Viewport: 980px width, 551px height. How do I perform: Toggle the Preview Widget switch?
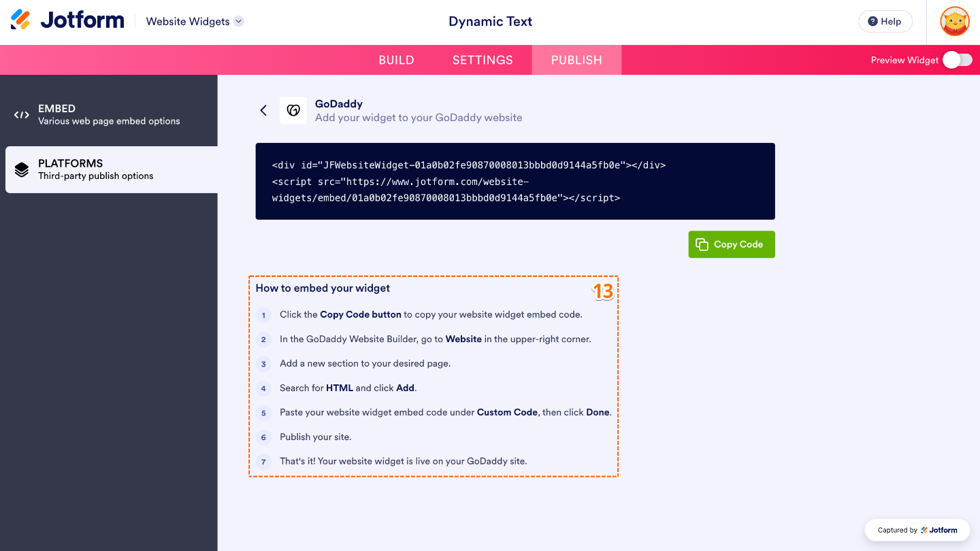[958, 60]
